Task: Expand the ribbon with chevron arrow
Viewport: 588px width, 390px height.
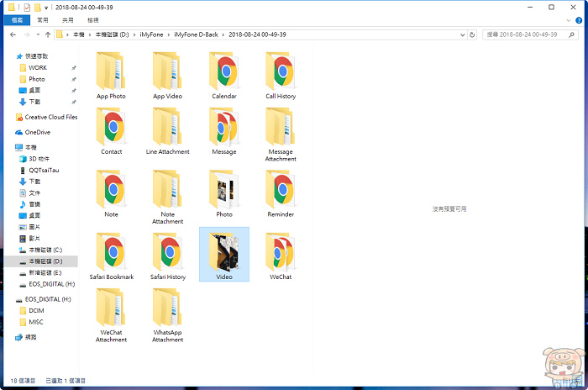Action: coord(565,20)
